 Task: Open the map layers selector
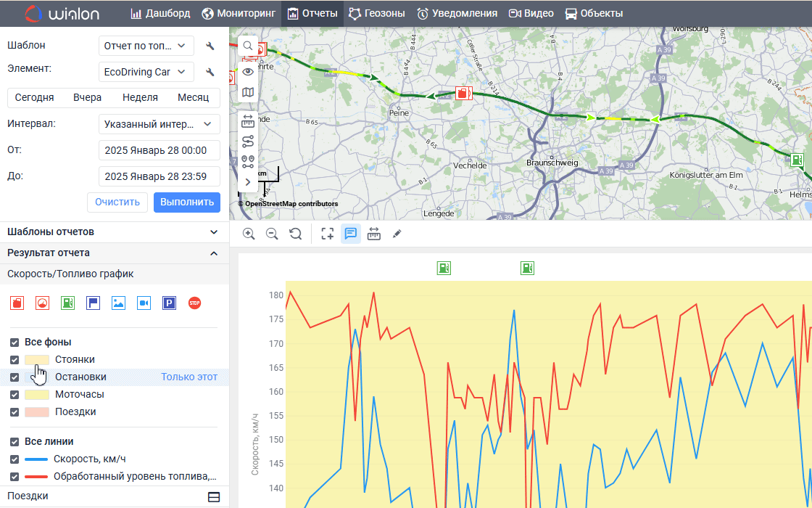tap(248, 92)
